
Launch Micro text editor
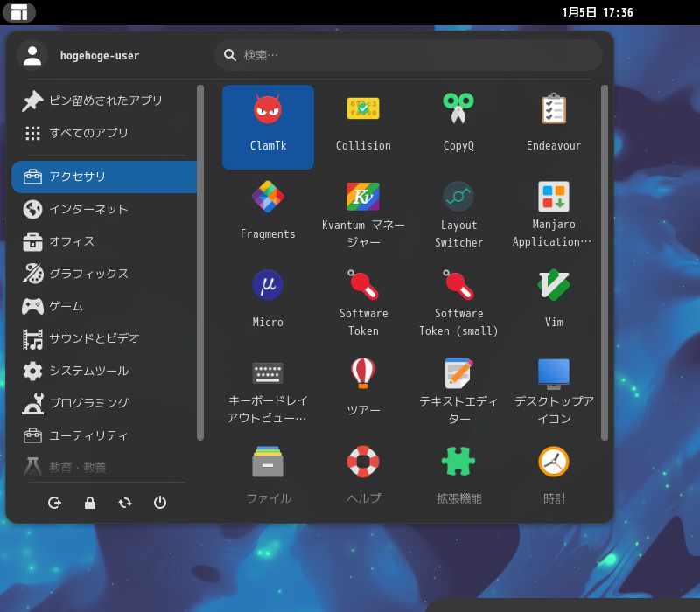[x=268, y=303]
